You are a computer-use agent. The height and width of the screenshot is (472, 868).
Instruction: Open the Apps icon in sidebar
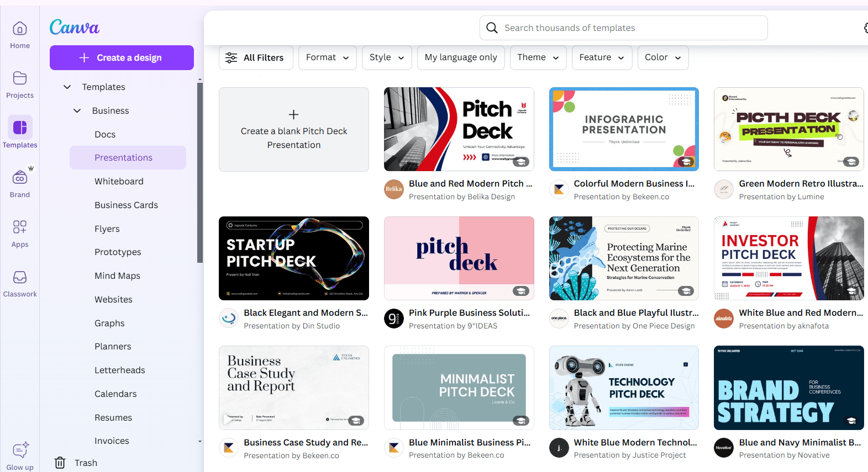(x=20, y=227)
